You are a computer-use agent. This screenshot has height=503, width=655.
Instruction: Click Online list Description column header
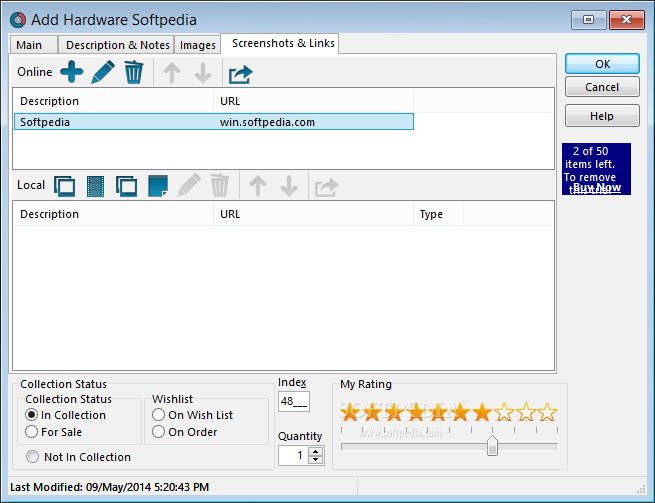tap(113, 101)
